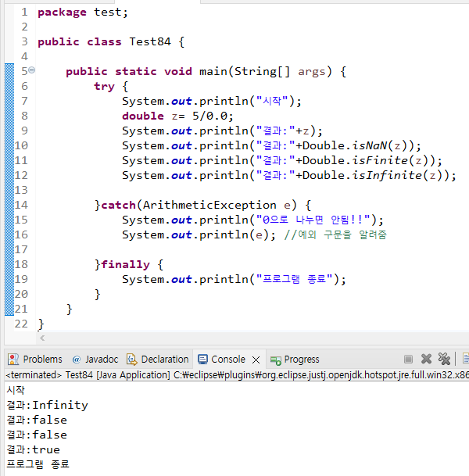Viewport: 469px width, 476px height.
Task: Click the 'finally' keyword
Action: click(125, 264)
